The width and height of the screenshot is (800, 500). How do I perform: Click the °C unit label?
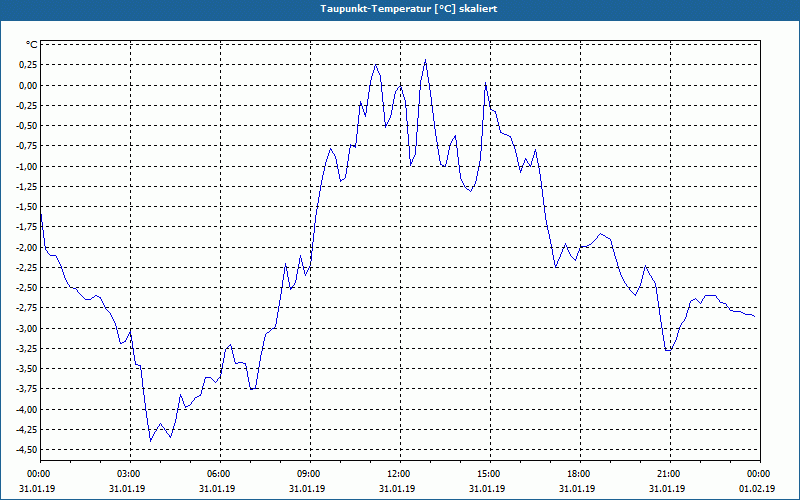32,45
